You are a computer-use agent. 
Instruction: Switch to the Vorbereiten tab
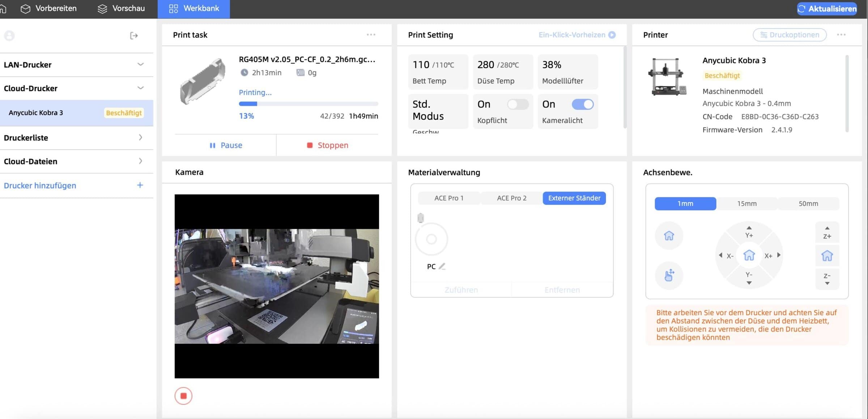point(48,9)
